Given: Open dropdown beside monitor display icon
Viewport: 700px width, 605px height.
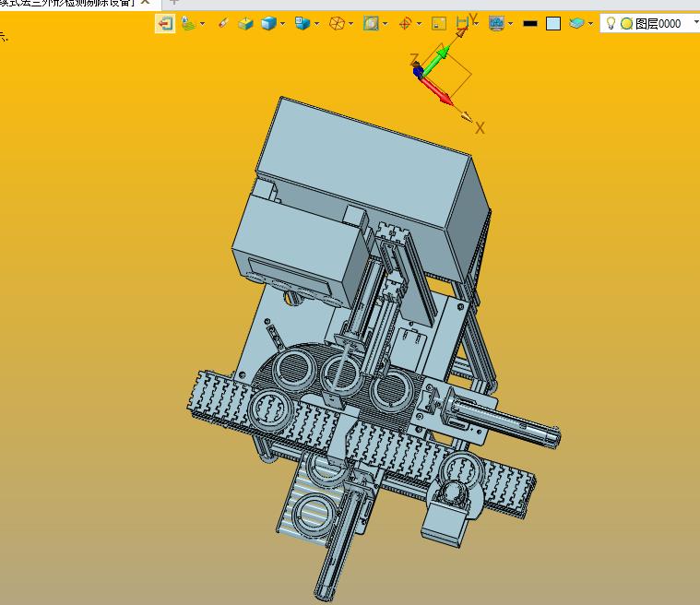Looking at the screenshot, I should point(510,24).
